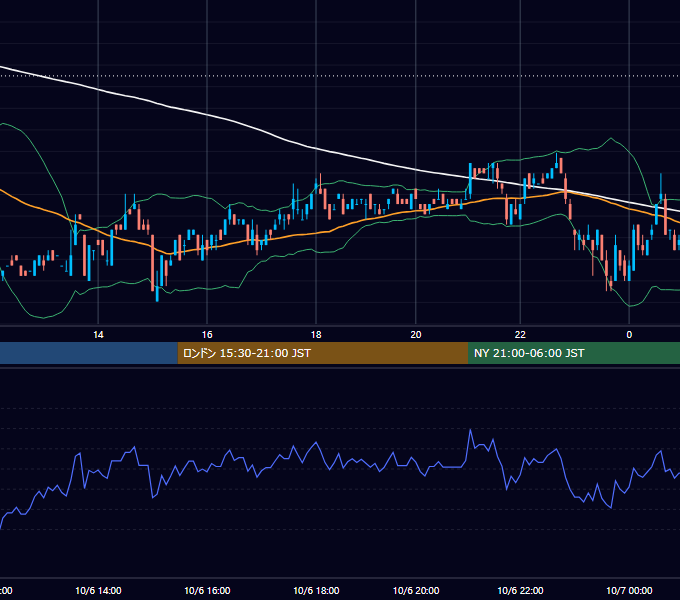Click the 22 hour label on upper time axis
Viewport: 680px width, 600px height.
click(x=520, y=335)
